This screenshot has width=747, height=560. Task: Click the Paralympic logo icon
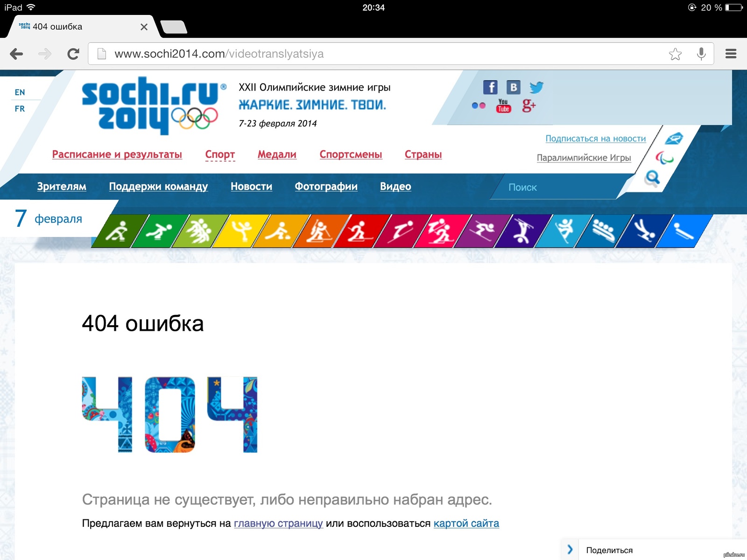coord(664,158)
